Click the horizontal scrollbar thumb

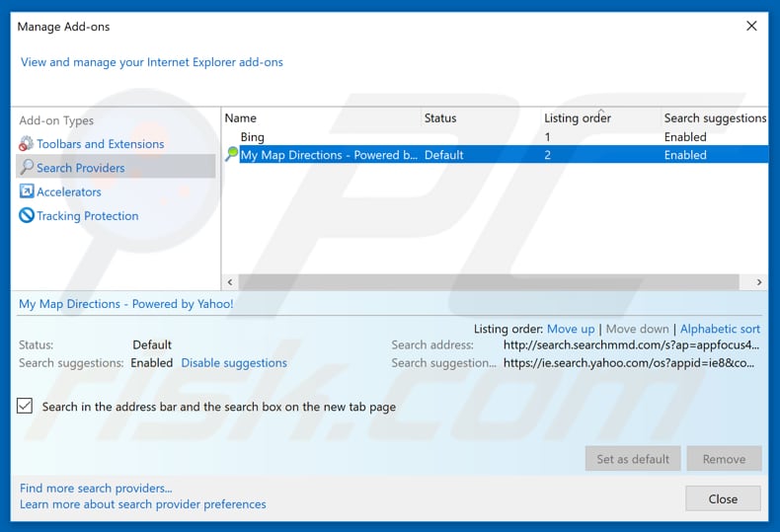pyautogui.click(x=489, y=282)
